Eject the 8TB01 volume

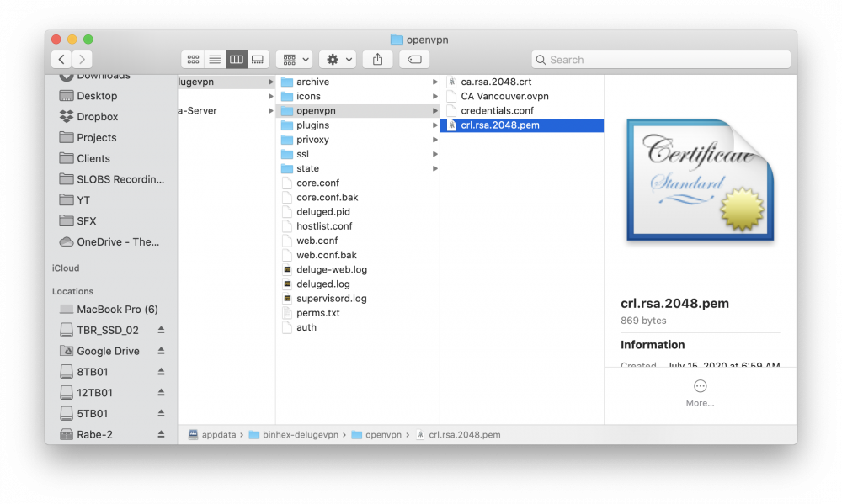coord(161,371)
